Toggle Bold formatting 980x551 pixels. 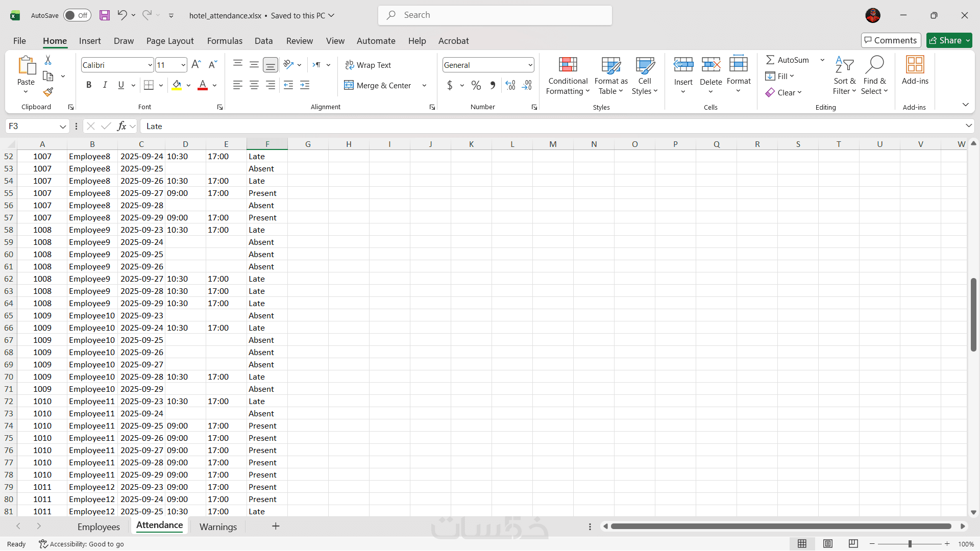89,85
